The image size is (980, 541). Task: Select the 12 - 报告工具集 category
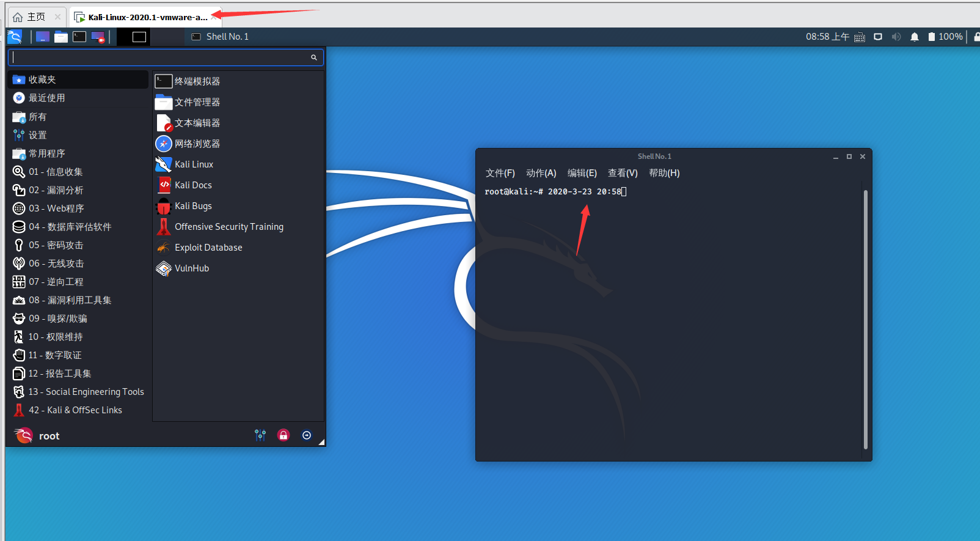pyautogui.click(x=78, y=374)
